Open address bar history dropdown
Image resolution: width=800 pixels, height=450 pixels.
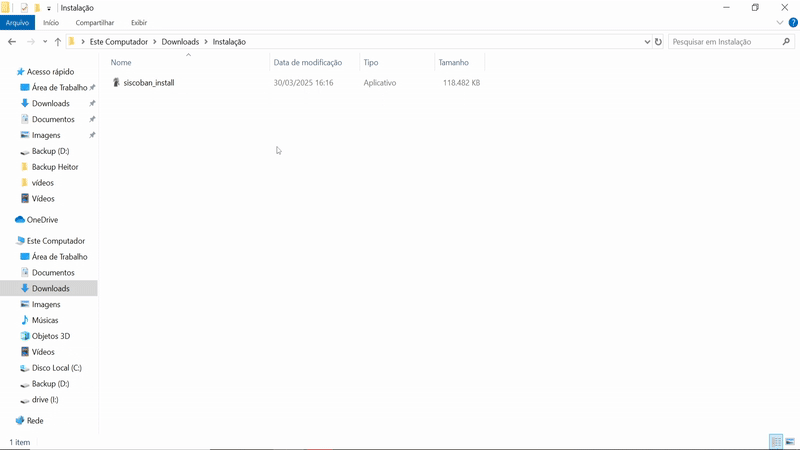coord(647,42)
